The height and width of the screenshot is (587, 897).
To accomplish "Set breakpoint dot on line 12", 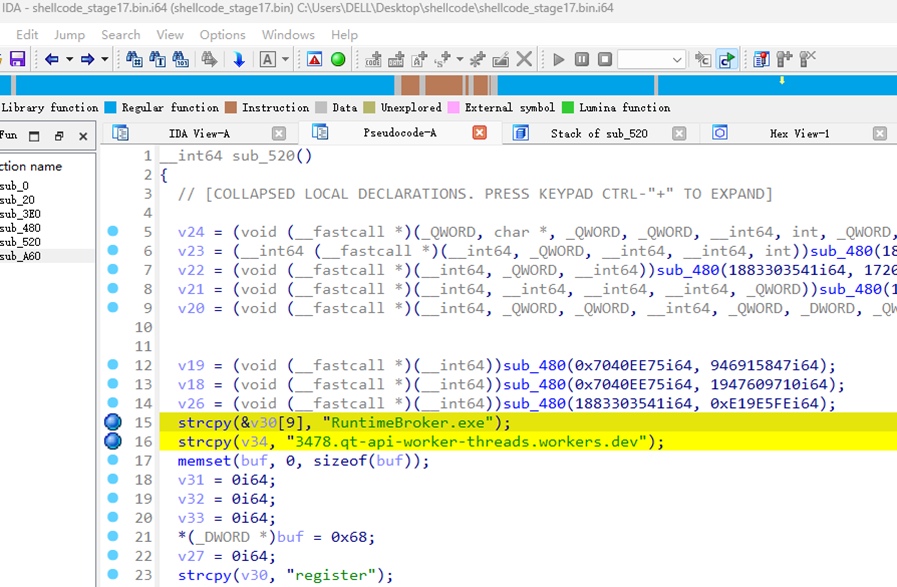I will [113, 364].
